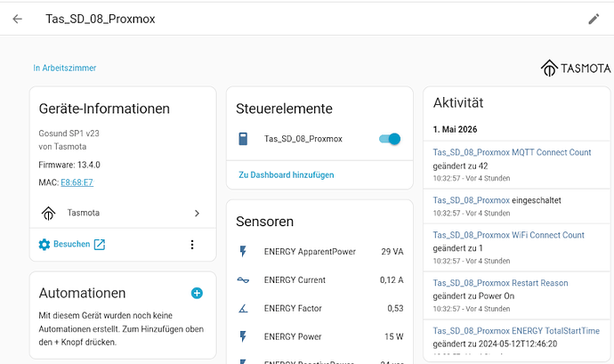Click the ENERGY Factor angle icon
The height and width of the screenshot is (364, 614).
pyautogui.click(x=243, y=308)
